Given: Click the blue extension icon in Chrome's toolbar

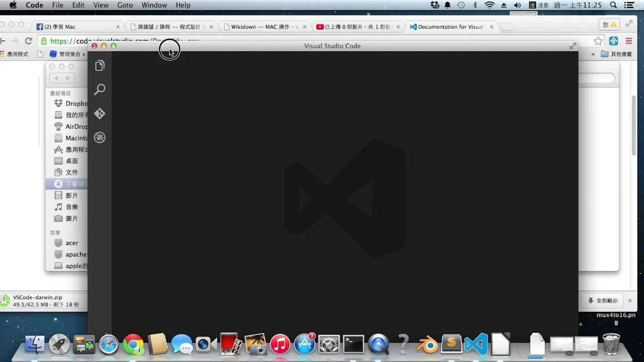Looking at the screenshot, I should [613, 41].
